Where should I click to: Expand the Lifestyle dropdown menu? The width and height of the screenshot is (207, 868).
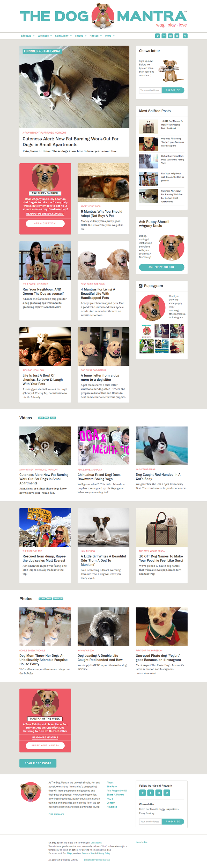tap(28, 36)
